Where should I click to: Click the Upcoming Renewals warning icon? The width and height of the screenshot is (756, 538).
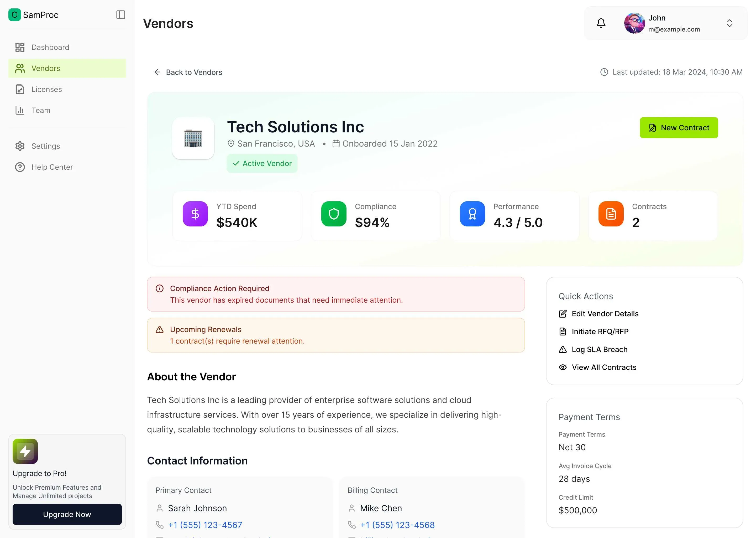click(x=160, y=329)
